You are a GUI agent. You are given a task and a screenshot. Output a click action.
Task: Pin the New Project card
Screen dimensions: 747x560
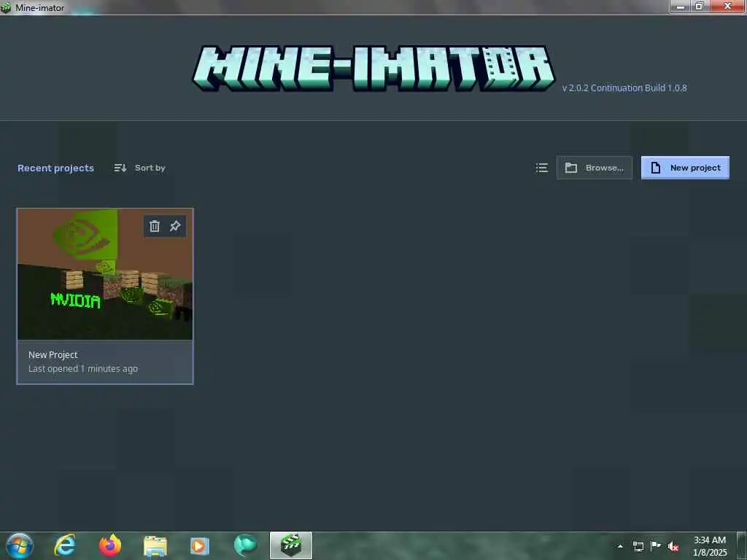[x=175, y=226]
